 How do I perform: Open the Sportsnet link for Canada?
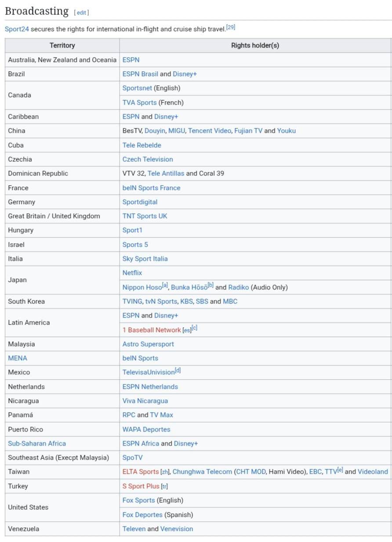(137, 88)
